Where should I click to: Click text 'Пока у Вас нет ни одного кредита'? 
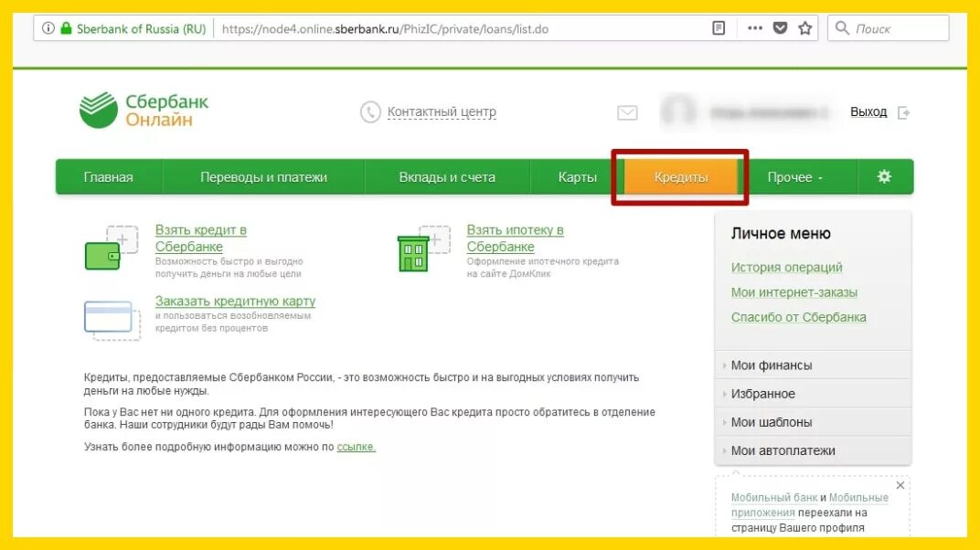(x=170, y=412)
